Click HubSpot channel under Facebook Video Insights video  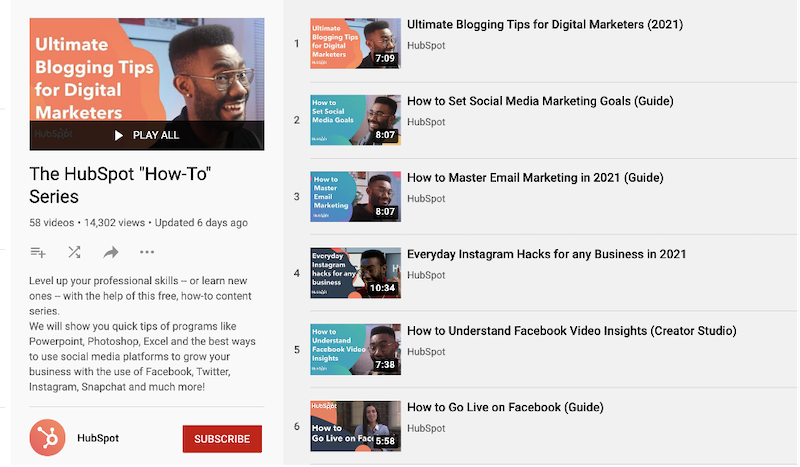(x=426, y=352)
